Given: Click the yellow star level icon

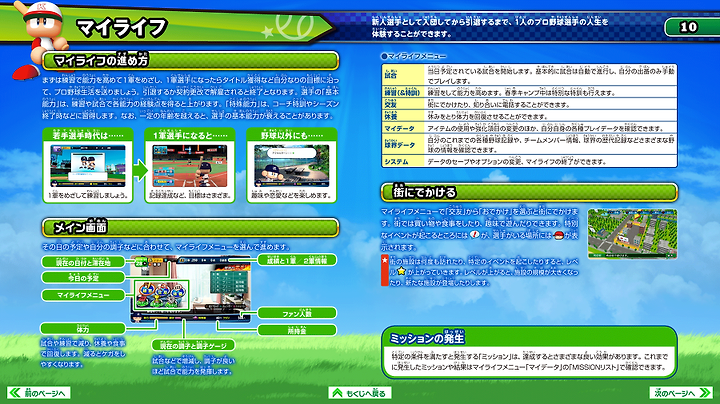Looking at the screenshot, I should (x=401, y=271).
